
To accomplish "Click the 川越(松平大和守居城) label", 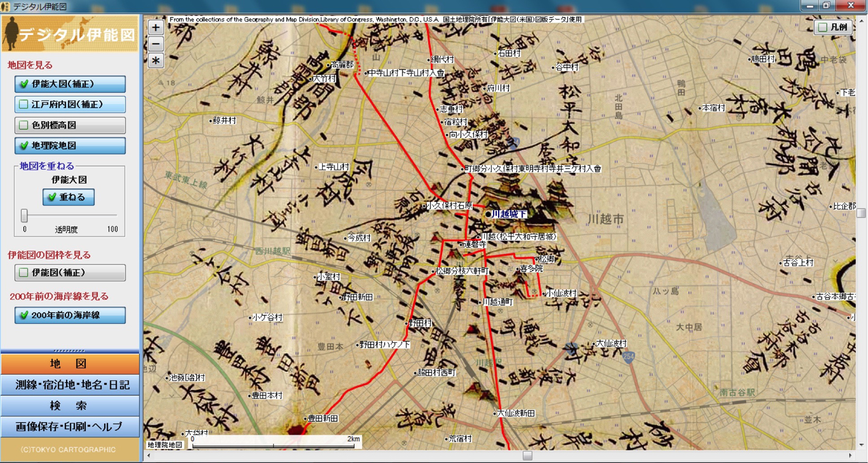I will (x=518, y=236).
